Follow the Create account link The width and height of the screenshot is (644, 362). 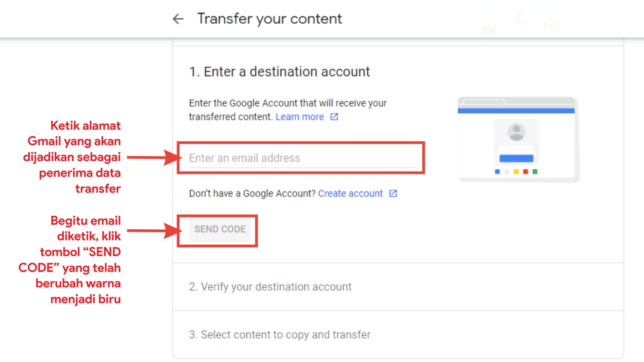point(350,193)
